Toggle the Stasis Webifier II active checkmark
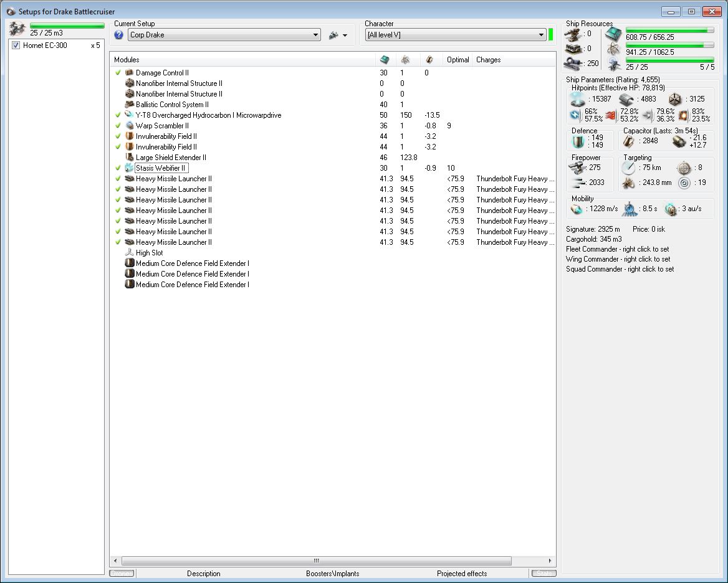This screenshot has height=583, width=728. (118, 168)
